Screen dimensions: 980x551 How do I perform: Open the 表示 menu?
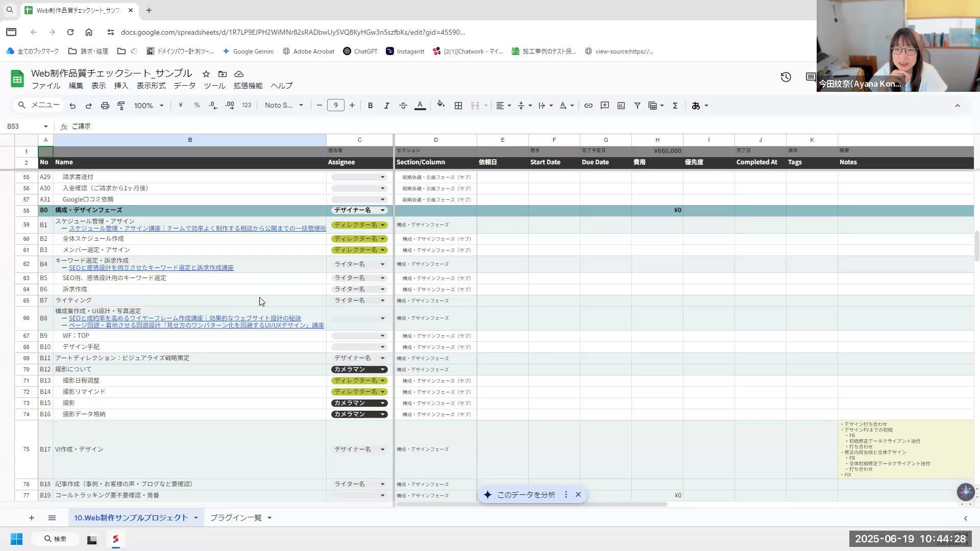(x=99, y=86)
